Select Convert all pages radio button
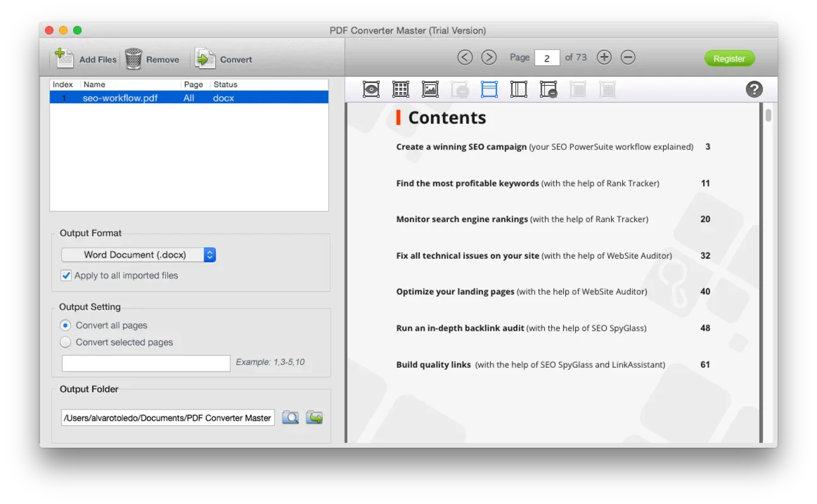817x504 pixels. coord(66,325)
